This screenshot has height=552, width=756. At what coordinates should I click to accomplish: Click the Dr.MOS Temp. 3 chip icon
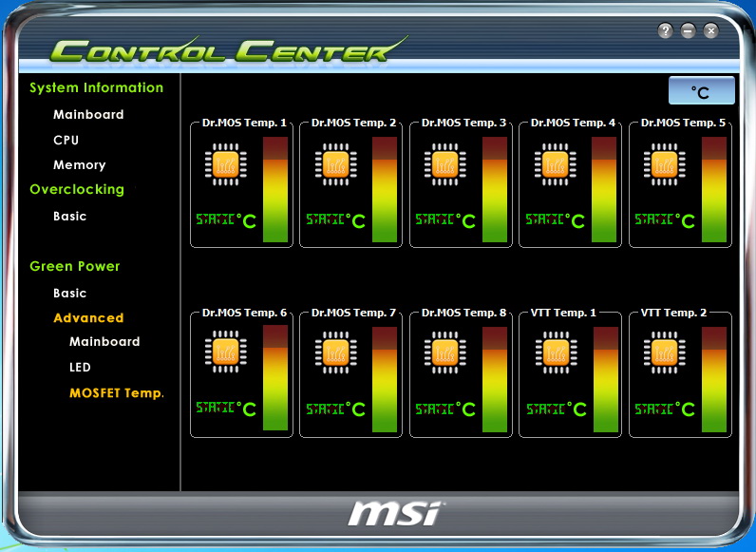444,164
